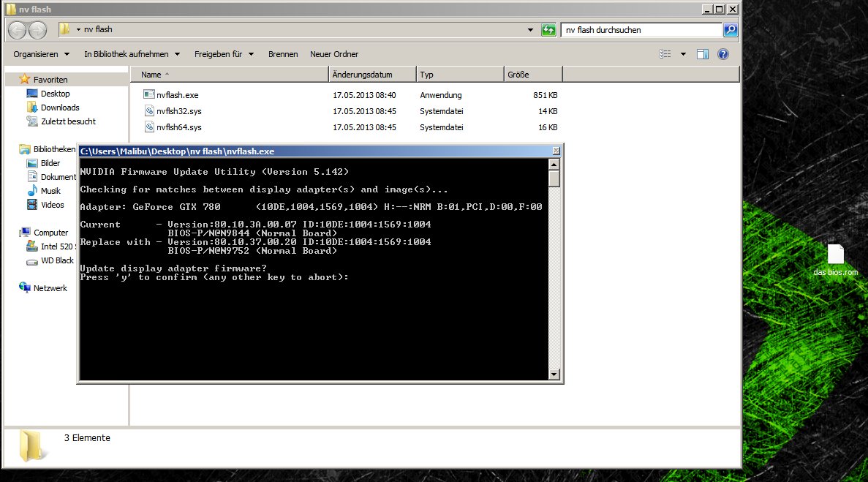Viewport: 868px width, 482px height.
Task: Click the Favoriten label in sidebar
Action: pyautogui.click(x=50, y=80)
